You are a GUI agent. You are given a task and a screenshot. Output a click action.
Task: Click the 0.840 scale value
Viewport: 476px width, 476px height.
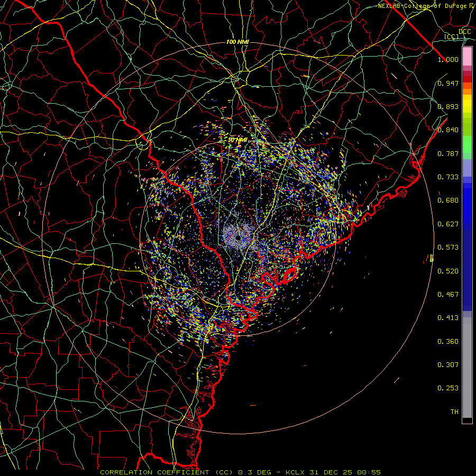[448, 130]
